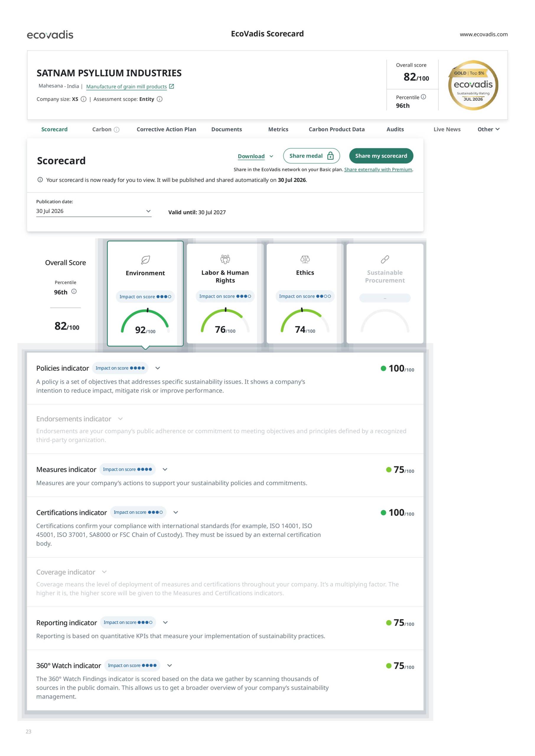Expand the Measures indicator chevron
The width and height of the screenshot is (535, 756).
(x=165, y=470)
